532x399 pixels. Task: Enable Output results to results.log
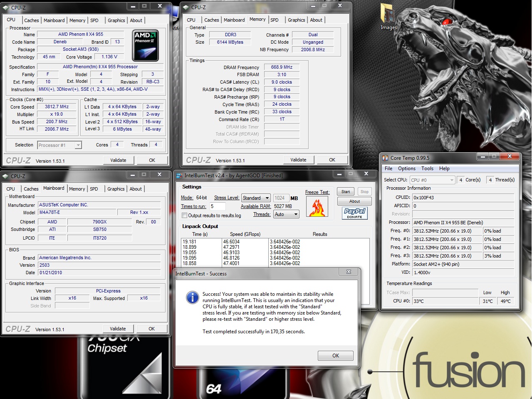[184, 216]
